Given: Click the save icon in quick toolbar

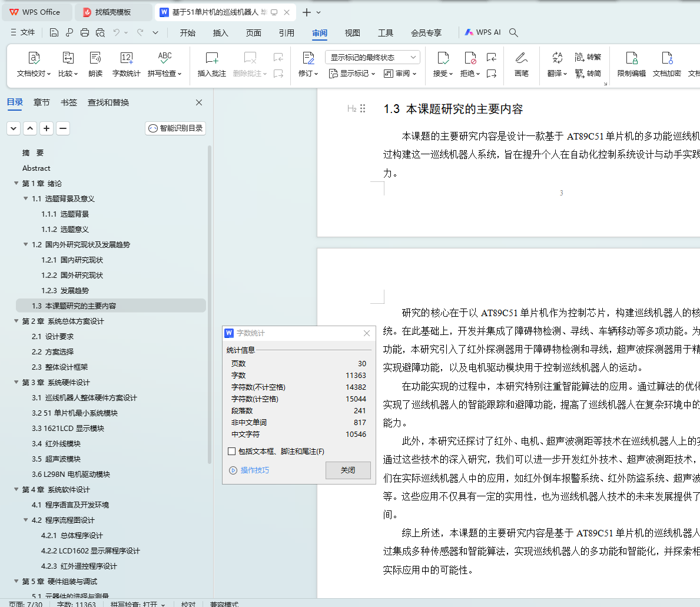Looking at the screenshot, I should [x=54, y=32].
